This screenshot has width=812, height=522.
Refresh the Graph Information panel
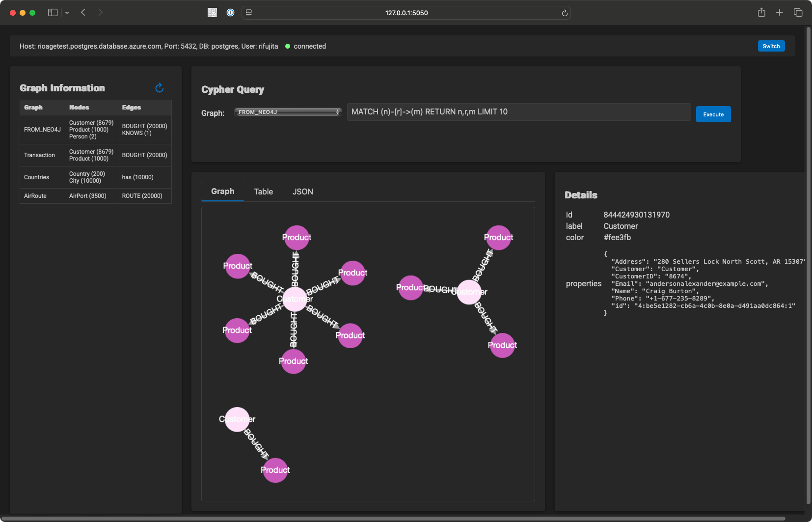pyautogui.click(x=160, y=88)
